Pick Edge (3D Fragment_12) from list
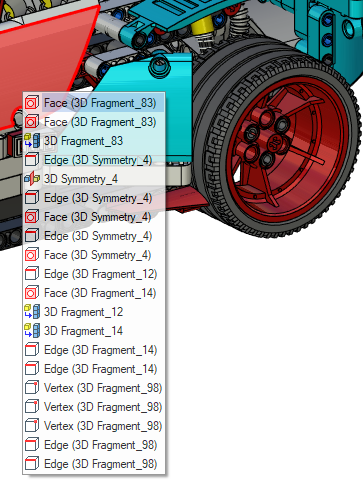363x483 pixels. coord(94,274)
